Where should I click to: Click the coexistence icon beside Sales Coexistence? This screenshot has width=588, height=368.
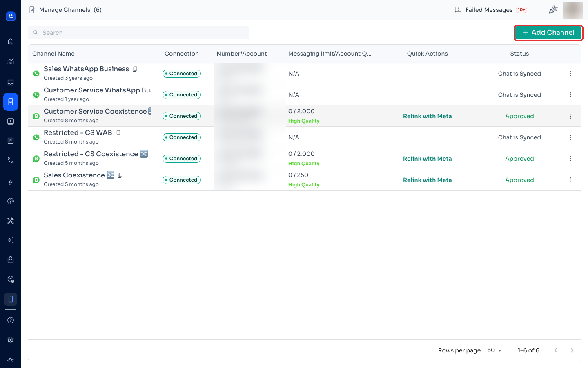(x=111, y=175)
